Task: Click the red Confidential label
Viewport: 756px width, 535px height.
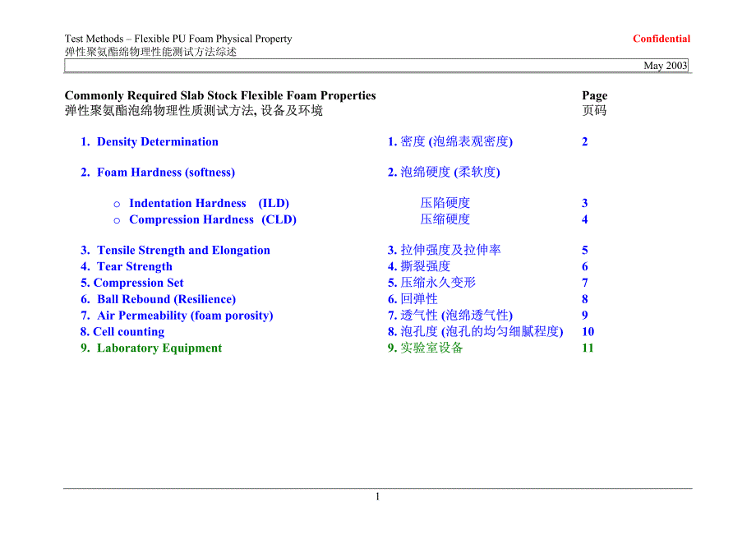Action: coord(661,39)
